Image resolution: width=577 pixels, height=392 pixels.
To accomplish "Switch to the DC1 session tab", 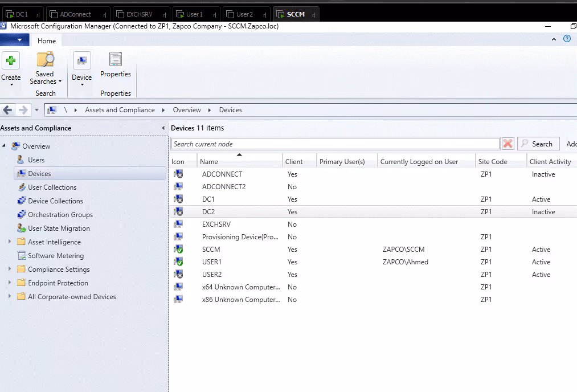I will click(22, 14).
